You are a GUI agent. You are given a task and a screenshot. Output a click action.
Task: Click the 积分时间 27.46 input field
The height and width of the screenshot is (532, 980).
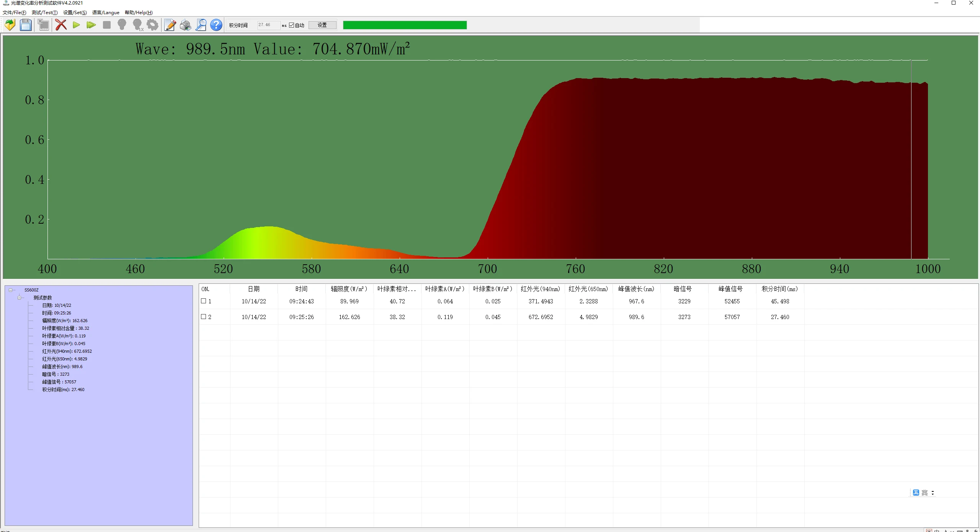point(268,25)
